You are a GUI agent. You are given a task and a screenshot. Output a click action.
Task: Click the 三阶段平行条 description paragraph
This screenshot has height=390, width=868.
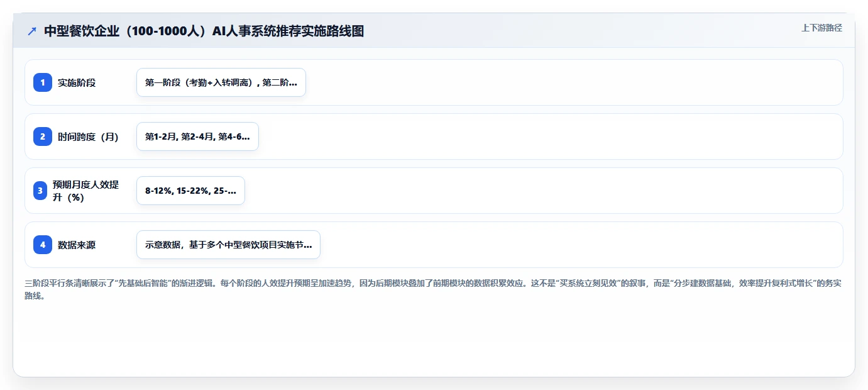433,289
